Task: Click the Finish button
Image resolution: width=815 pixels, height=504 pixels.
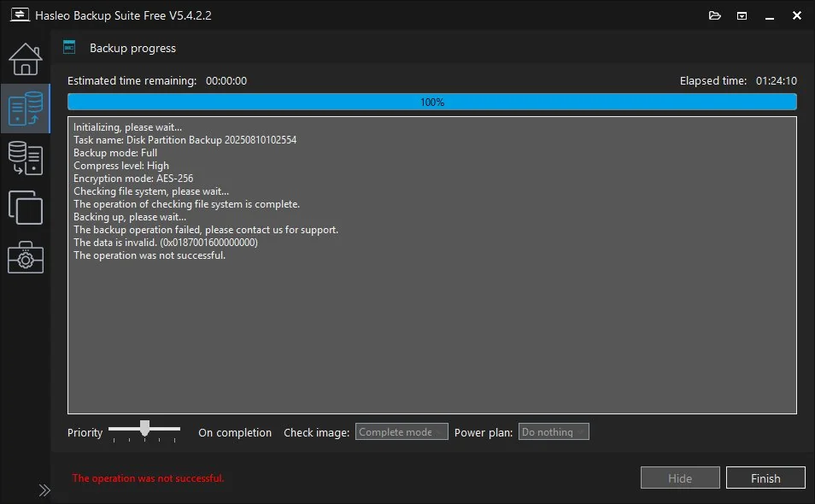Action: click(x=765, y=478)
